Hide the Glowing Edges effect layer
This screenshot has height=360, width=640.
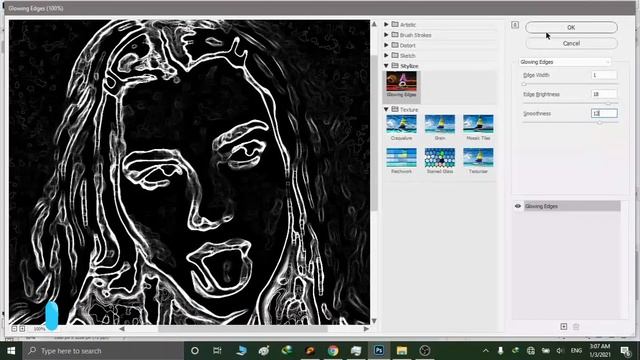tap(518, 206)
